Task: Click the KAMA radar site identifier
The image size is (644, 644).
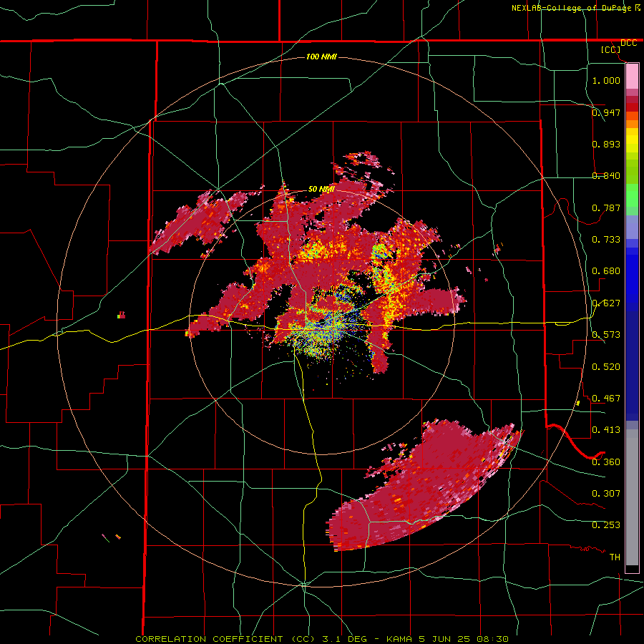Action: click(401, 639)
